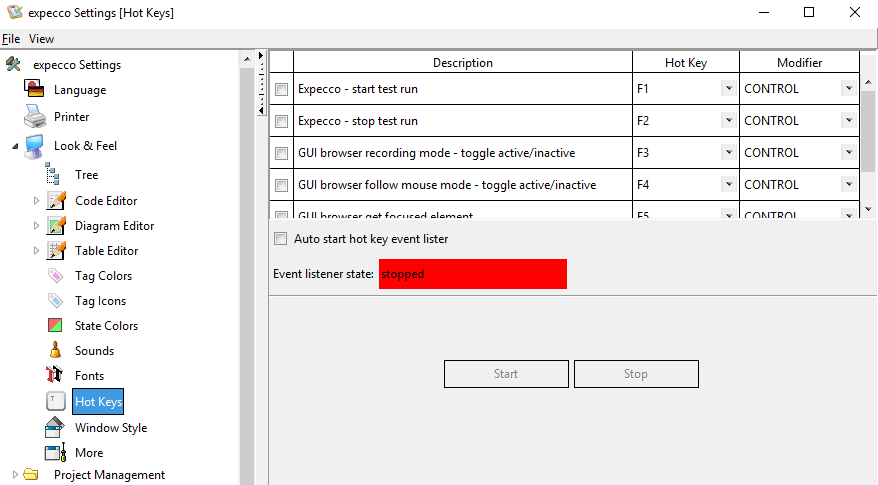Click the State Colors icon

tap(56, 326)
